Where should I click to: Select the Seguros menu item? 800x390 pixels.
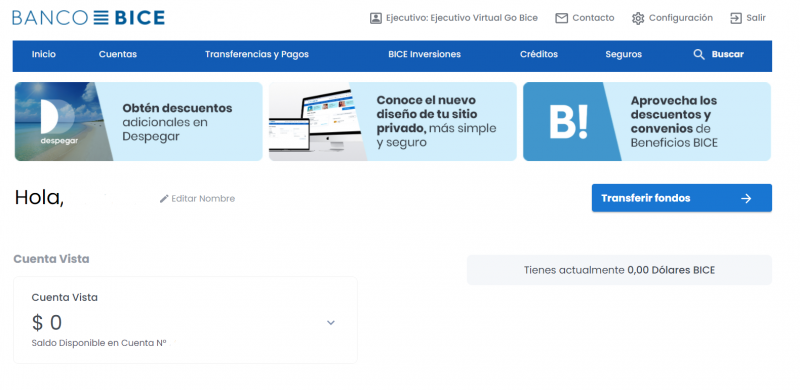[x=623, y=54]
